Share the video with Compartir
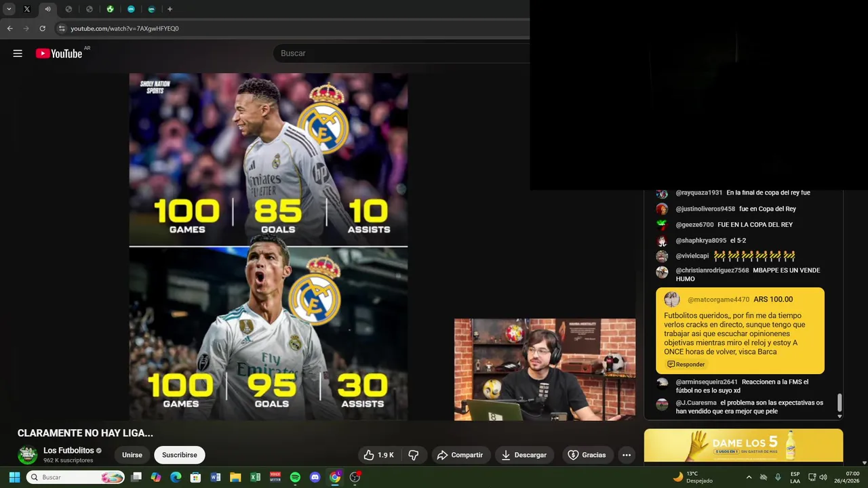The height and width of the screenshot is (488, 868). [x=460, y=455]
